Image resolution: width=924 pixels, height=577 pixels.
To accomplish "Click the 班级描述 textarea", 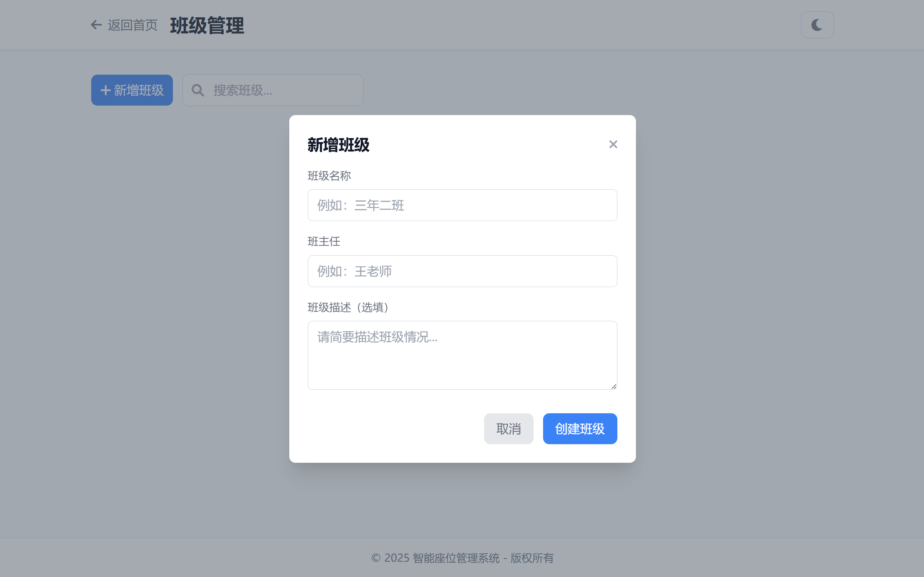I will tap(462, 355).
